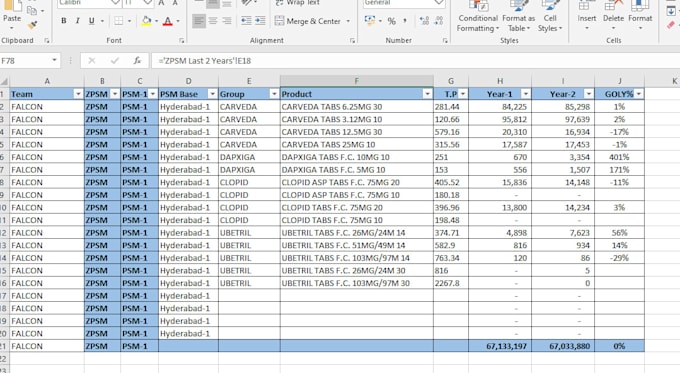Screen dimensions: 680x373
Task: Select the 67,133,197 total cell
Action: pos(500,346)
